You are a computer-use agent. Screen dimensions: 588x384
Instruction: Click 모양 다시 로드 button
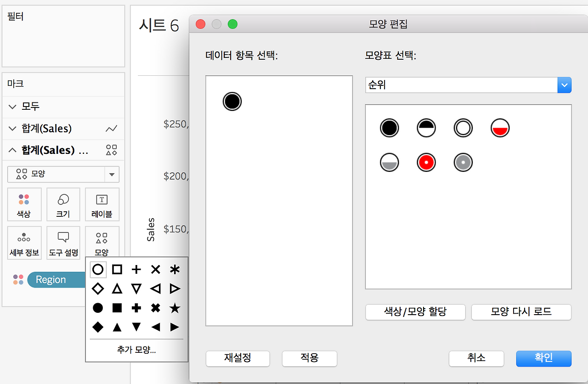[x=521, y=312]
